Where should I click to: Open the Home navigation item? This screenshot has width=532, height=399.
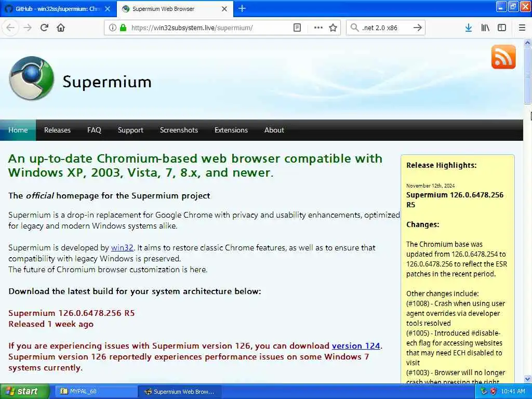coord(18,130)
